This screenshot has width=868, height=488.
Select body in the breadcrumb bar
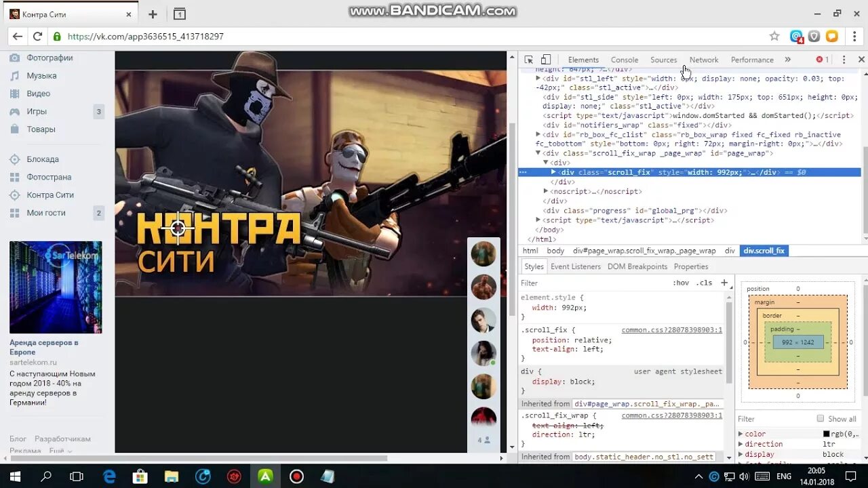click(x=555, y=251)
